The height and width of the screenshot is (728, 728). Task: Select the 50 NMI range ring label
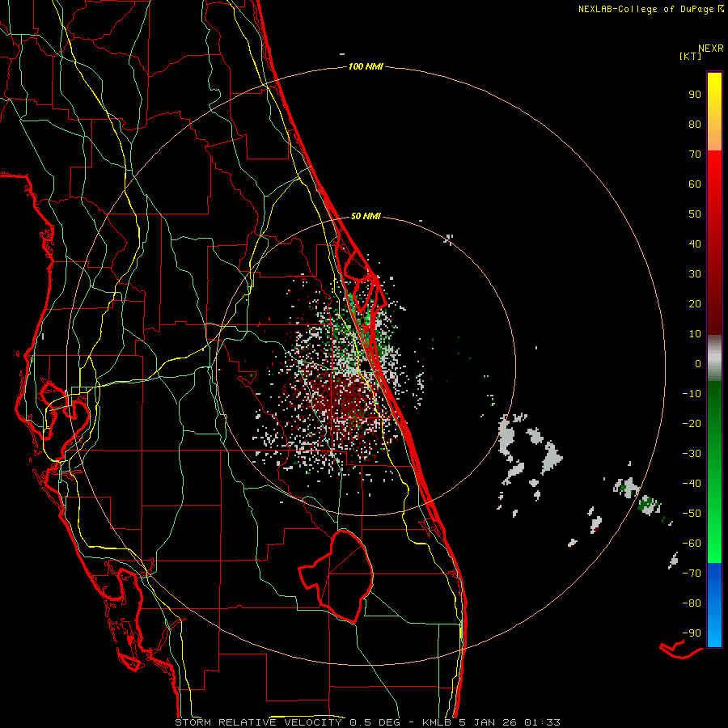(x=366, y=216)
